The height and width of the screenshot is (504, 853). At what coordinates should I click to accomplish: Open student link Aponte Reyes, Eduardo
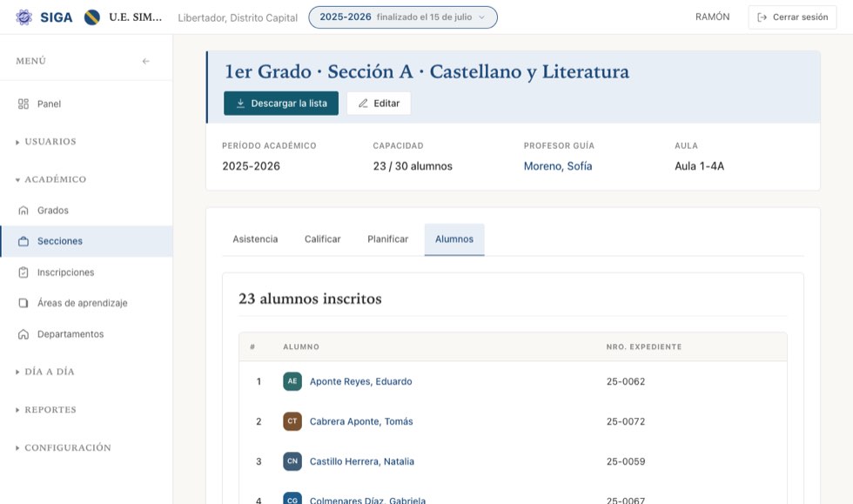(360, 381)
